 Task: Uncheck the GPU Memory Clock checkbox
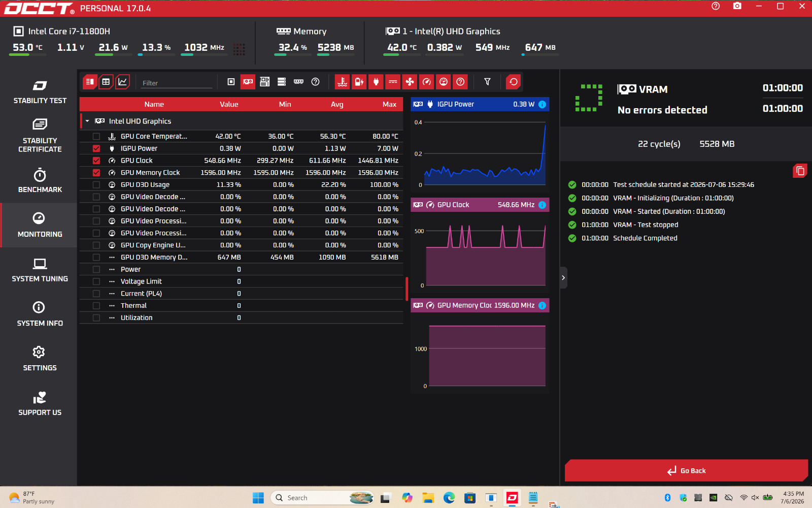coord(96,173)
